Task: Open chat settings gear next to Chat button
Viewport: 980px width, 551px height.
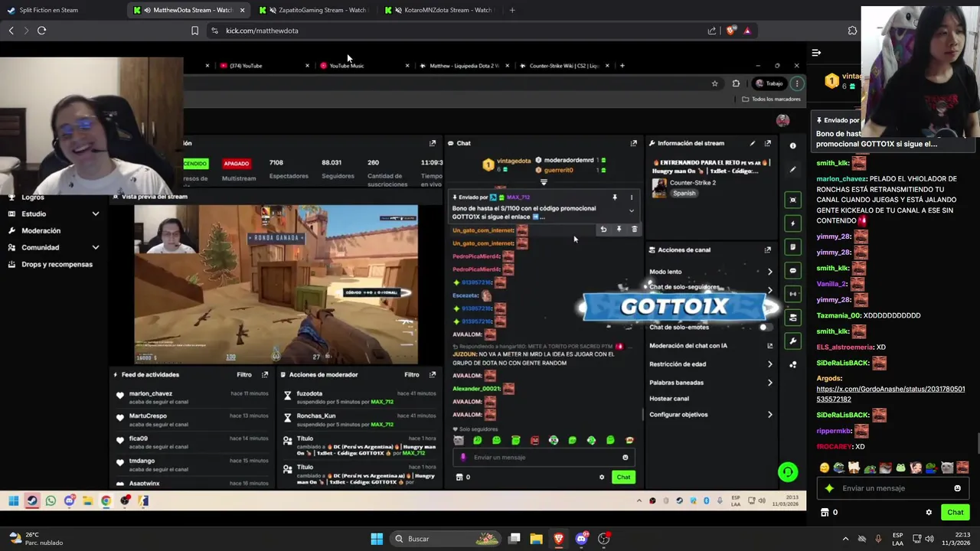Action: [x=929, y=513]
